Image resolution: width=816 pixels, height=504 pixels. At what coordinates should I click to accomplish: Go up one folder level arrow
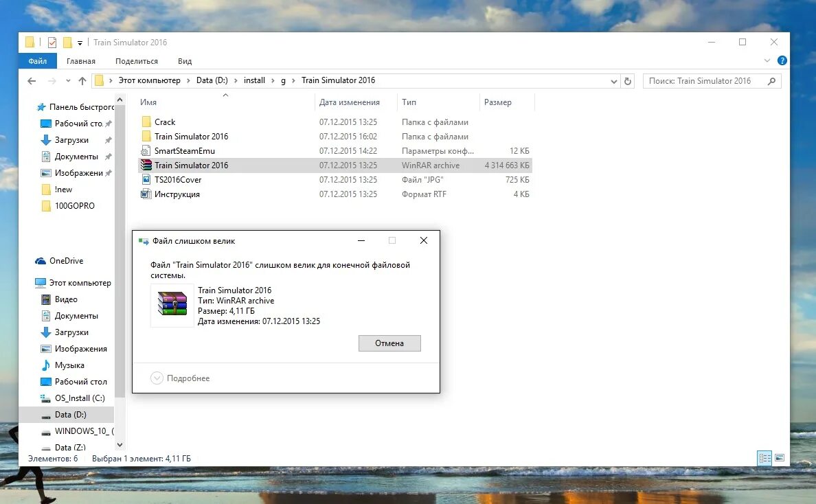point(82,80)
